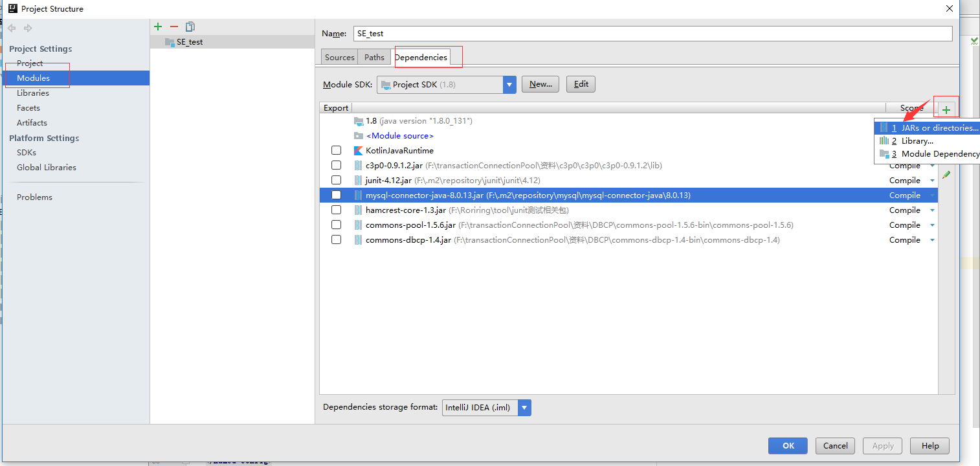Select the Dependencies tab

[421, 57]
